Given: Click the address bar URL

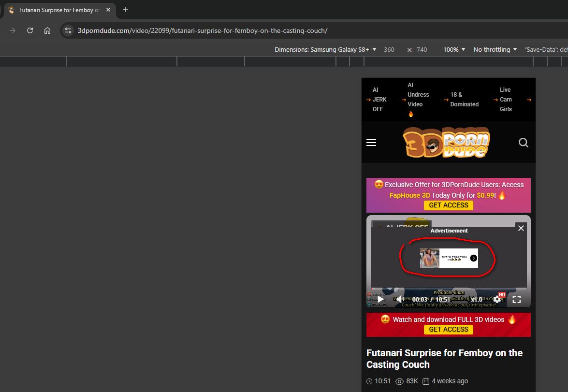Looking at the screenshot, I should (203, 30).
